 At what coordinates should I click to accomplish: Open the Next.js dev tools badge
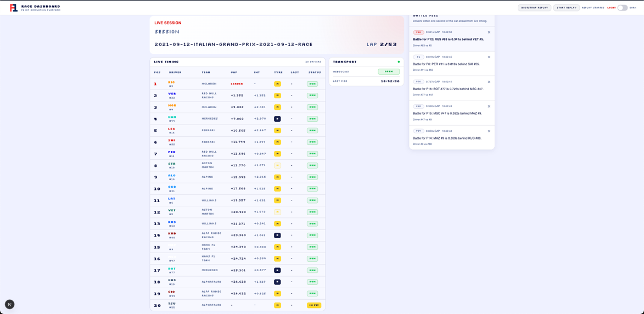(9, 304)
